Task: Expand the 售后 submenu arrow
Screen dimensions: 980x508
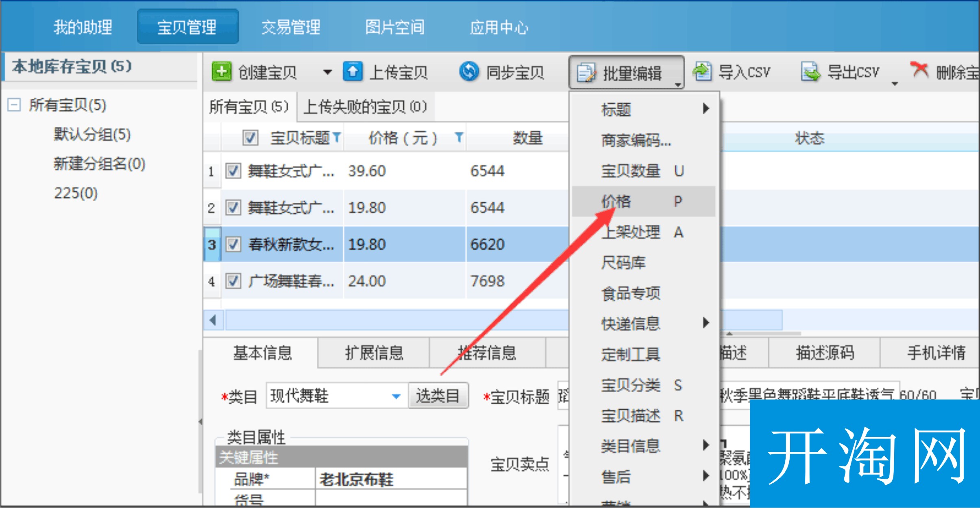Action: click(x=706, y=475)
